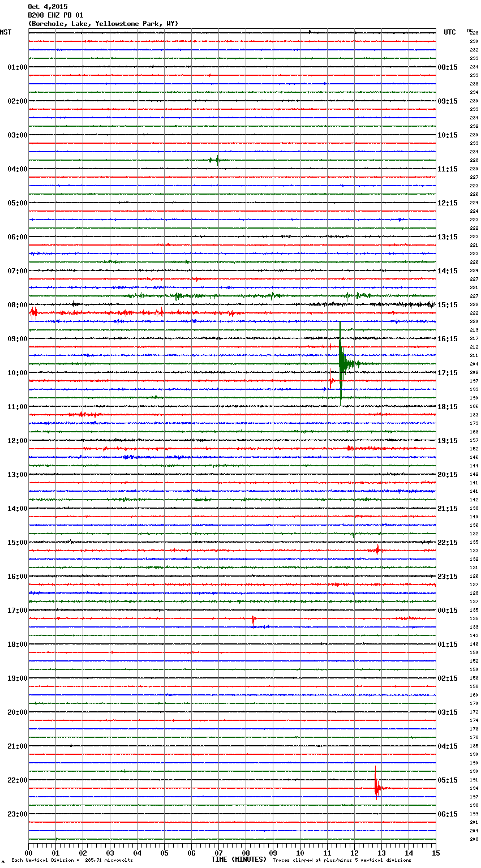
Task: Click the 01:15 UTC time label
Action: (x=448, y=644)
